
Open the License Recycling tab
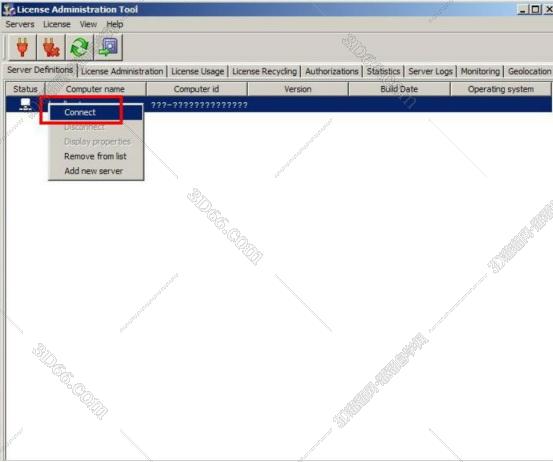pyautogui.click(x=265, y=71)
